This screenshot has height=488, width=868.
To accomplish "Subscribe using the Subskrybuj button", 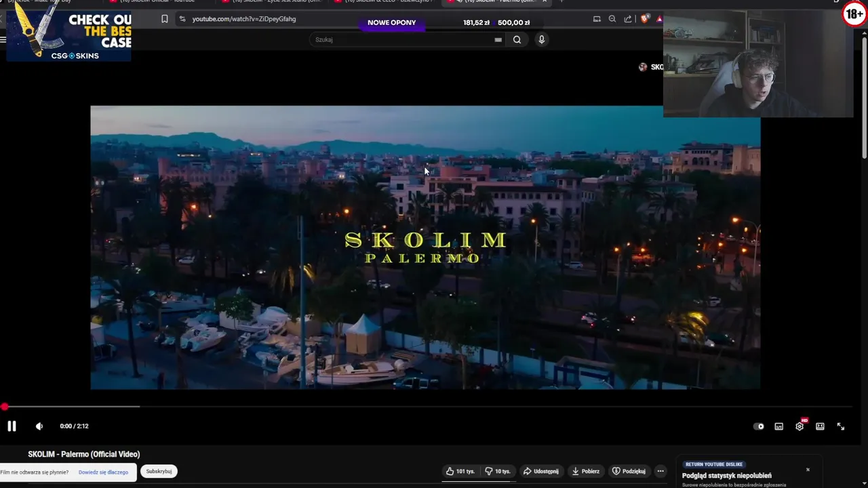I will [159, 471].
